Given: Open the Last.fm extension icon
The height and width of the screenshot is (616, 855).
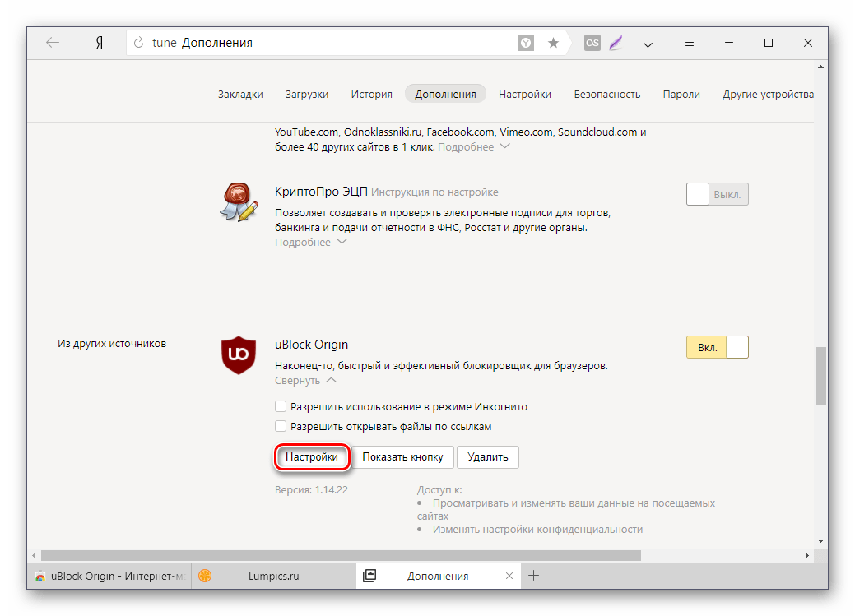Looking at the screenshot, I should point(592,43).
